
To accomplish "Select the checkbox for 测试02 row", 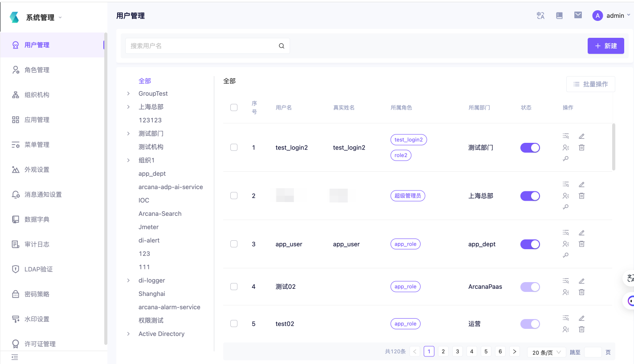I will pyautogui.click(x=234, y=287).
